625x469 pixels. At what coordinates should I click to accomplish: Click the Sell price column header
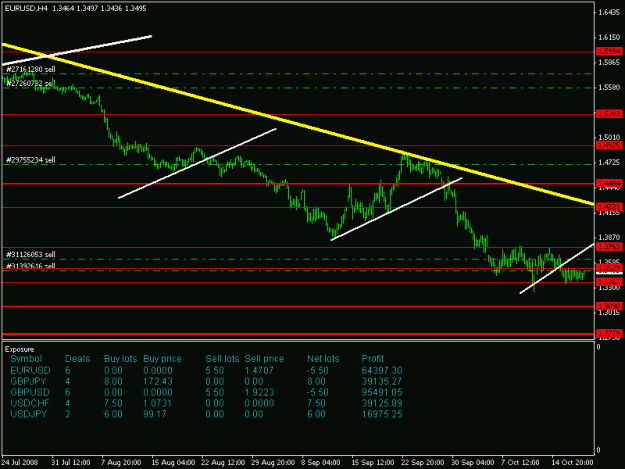[264, 359]
